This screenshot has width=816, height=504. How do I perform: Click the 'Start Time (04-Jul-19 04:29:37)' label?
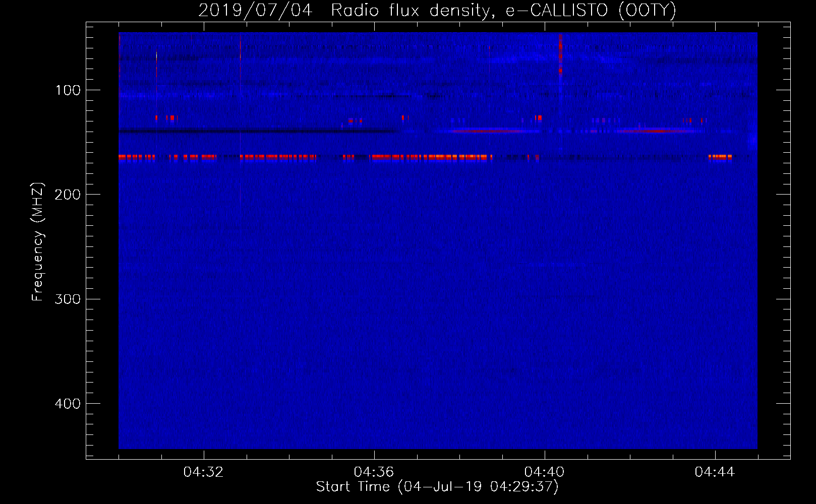click(x=437, y=487)
